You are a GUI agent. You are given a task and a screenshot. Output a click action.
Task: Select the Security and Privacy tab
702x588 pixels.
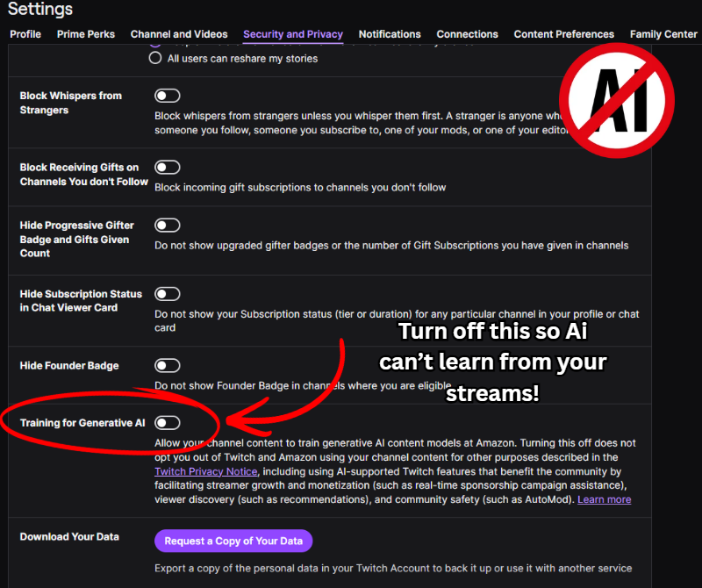tap(293, 34)
